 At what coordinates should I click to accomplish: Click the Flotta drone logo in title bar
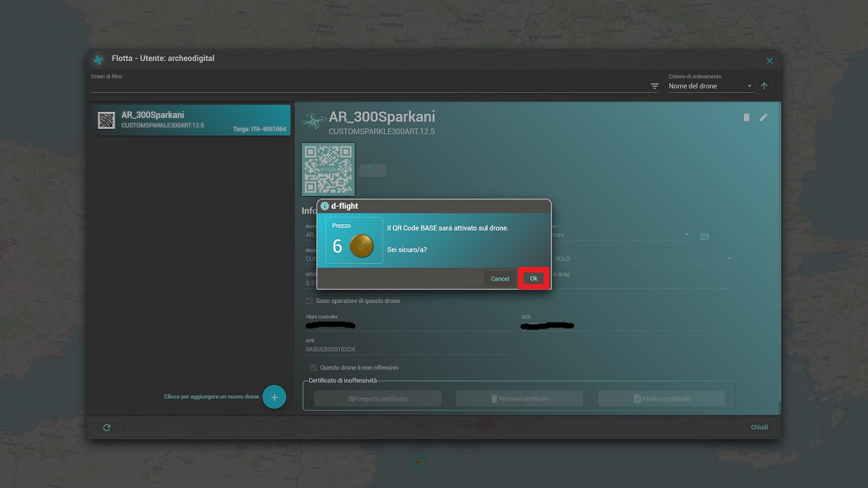click(98, 59)
